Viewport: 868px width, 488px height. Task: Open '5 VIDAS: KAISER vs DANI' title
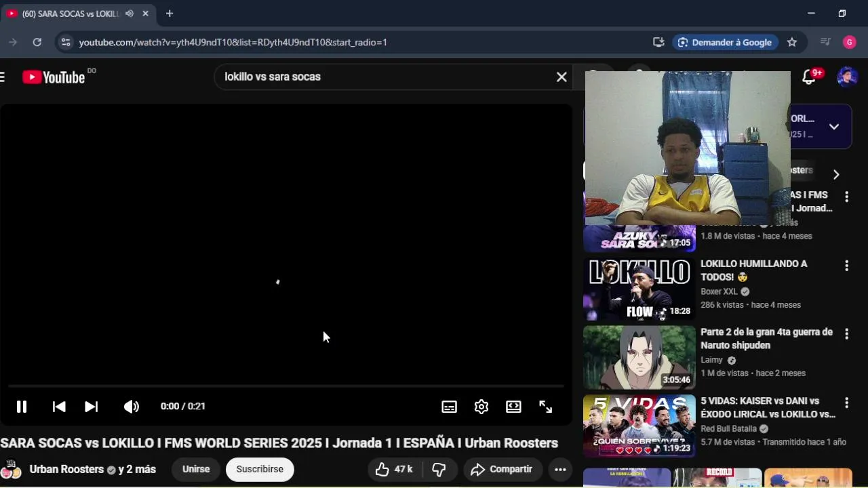point(768,407)
